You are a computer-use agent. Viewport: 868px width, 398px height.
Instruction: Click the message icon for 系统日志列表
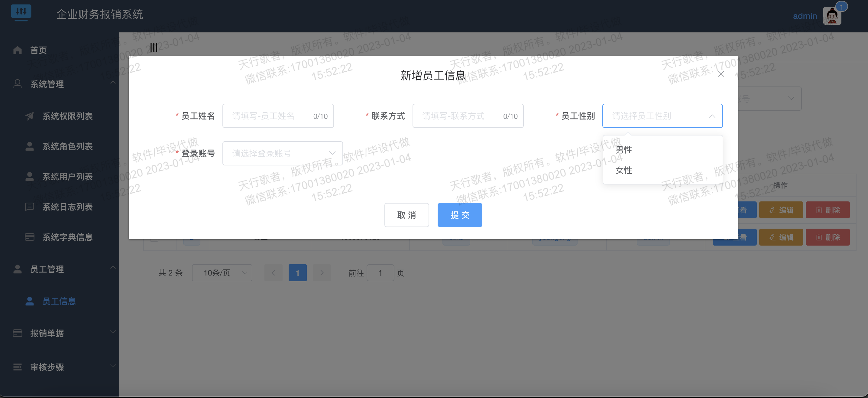point(30,207)
